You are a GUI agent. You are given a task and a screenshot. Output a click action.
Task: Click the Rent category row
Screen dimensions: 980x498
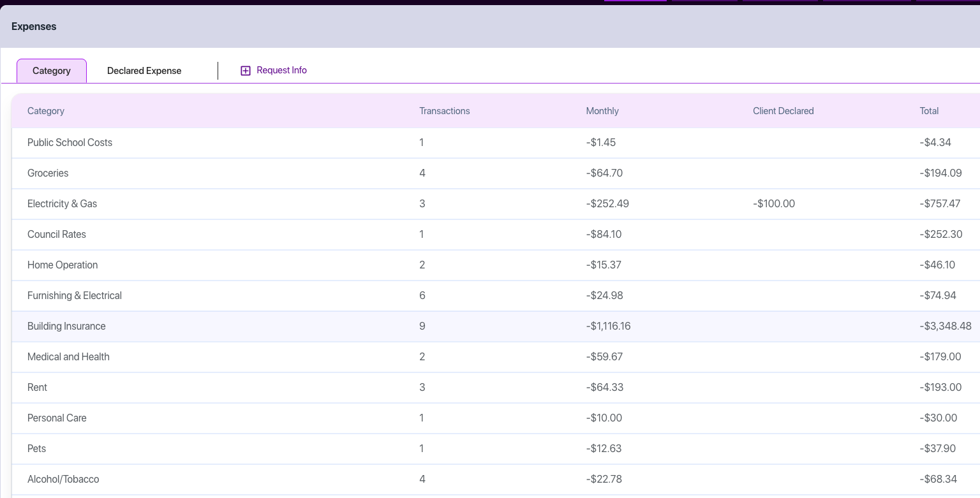coord(37,387)
